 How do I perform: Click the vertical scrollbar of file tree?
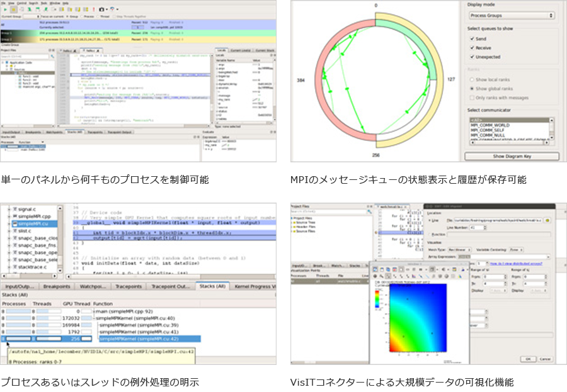point(60,239)
